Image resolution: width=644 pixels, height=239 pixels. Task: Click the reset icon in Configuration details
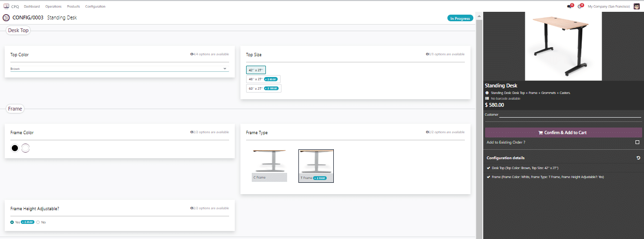pos(638,158)
